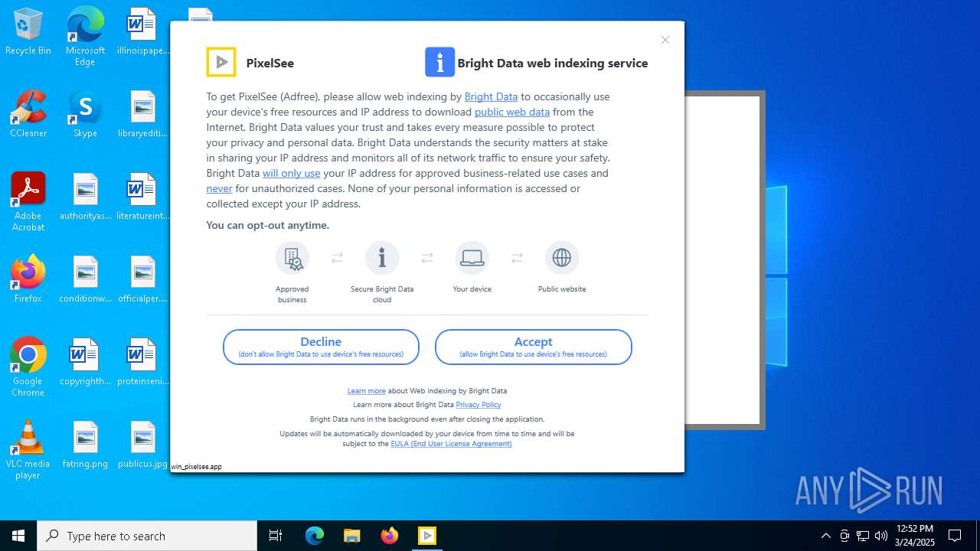Close the PixelSee consent dialog

[665, 40]
